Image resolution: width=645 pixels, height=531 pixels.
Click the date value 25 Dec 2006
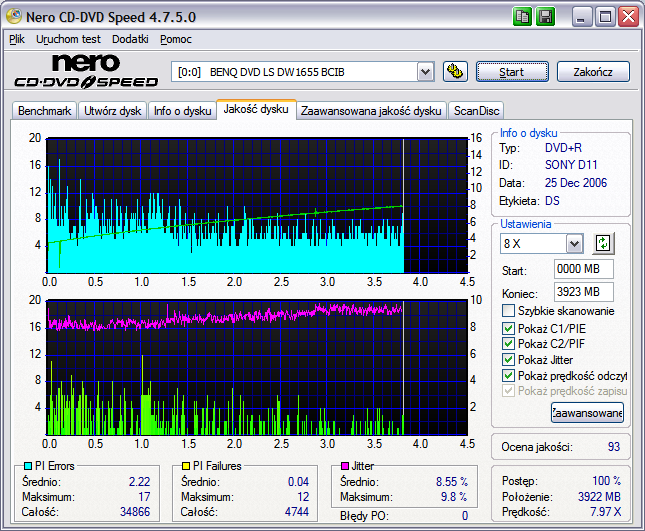[576, 183]
